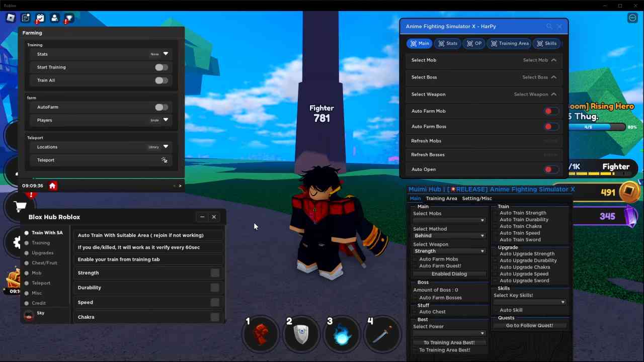Click the gold coin currency icon
This screenshot has width=644, height=362.
tap(629, 192)
